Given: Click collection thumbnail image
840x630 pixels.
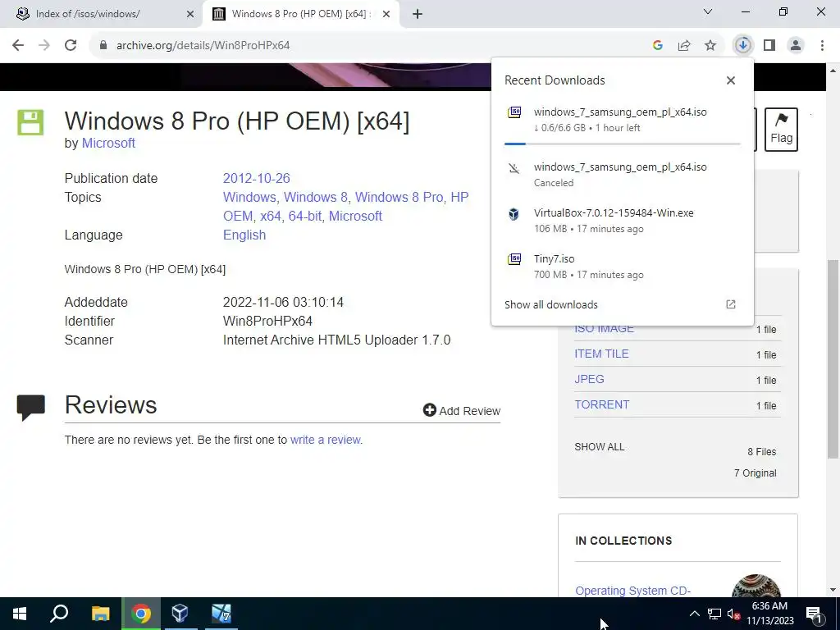Looking at the screenshot, I should (756, 586).
